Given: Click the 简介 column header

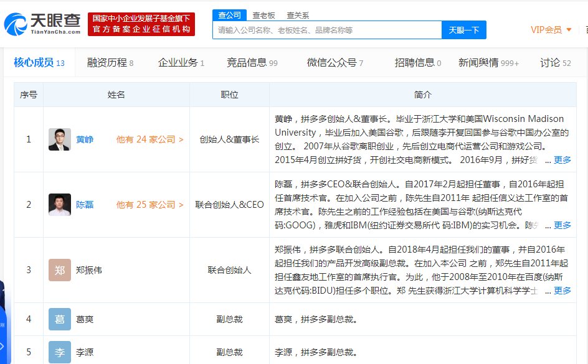Looking at the screenshot, I should tap(422, 95).
